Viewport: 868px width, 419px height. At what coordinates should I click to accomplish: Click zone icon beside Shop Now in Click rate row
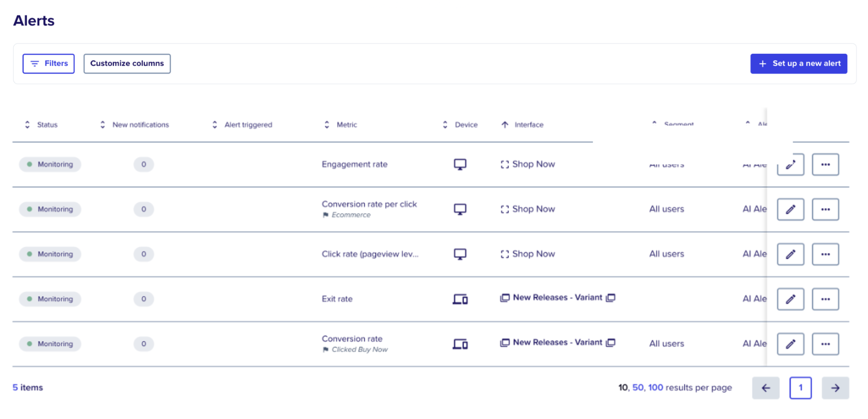505,254
